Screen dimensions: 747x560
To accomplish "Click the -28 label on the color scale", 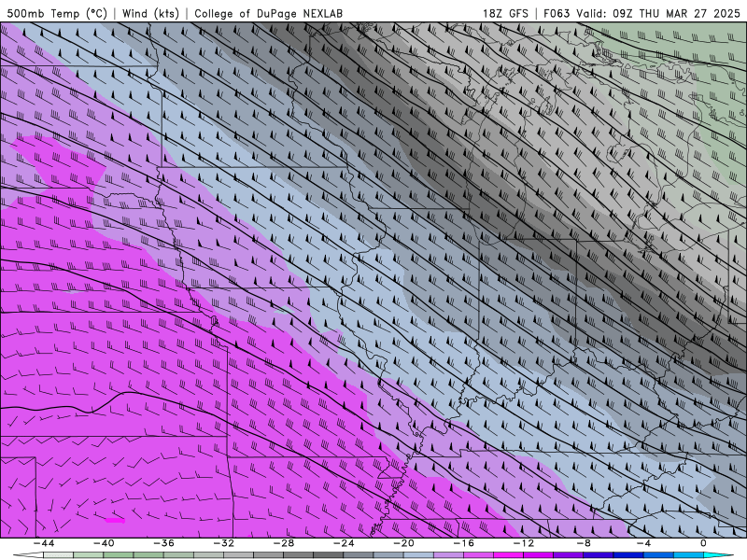I will pos(284,543).
